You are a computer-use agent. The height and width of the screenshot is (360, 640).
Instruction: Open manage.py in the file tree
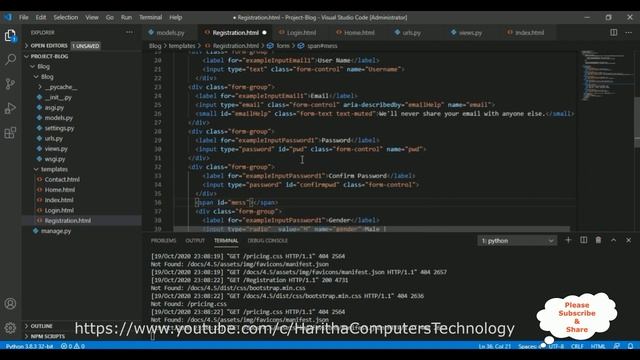(x=56, y=231)
